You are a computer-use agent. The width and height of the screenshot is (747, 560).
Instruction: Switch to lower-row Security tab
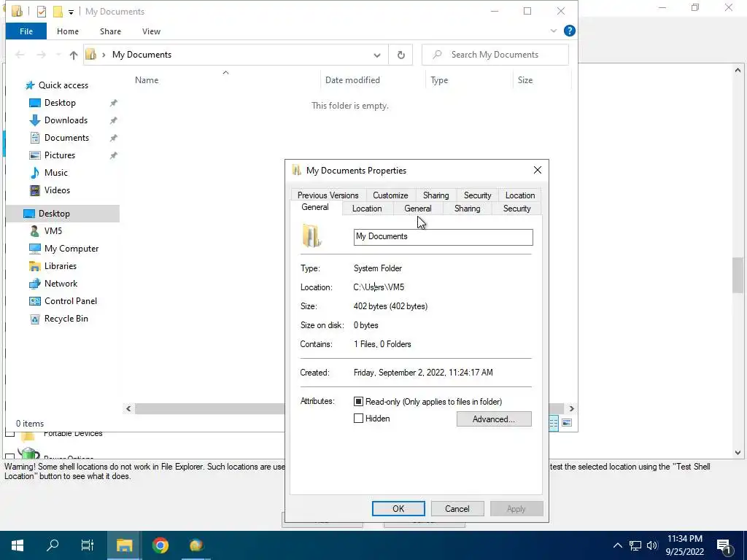point(516,209)
